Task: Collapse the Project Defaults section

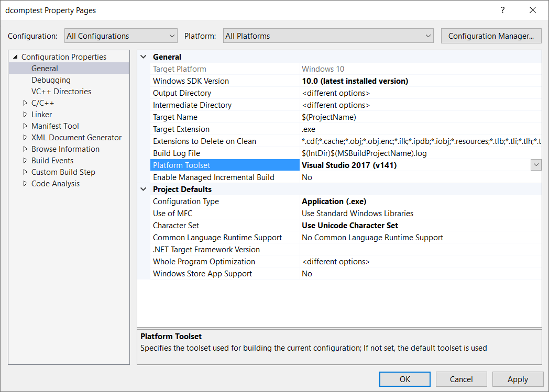Action: pyautogui.click(x=144, y=189)
